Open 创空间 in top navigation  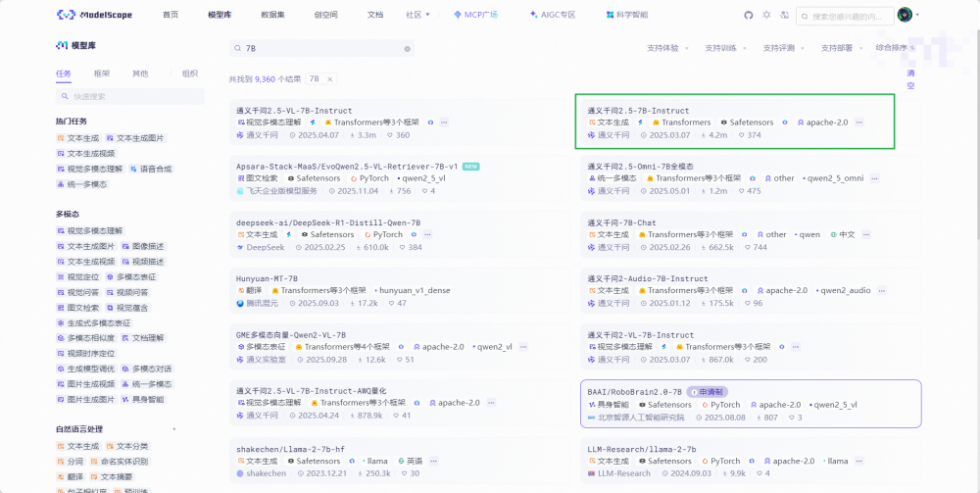(325, 15)
